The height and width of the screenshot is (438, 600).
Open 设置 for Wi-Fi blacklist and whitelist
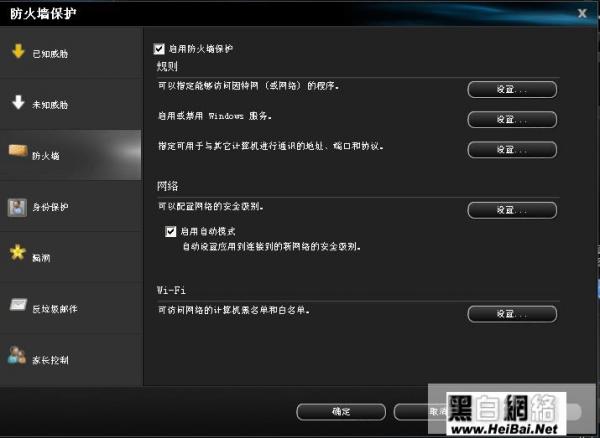coord(512,314)
